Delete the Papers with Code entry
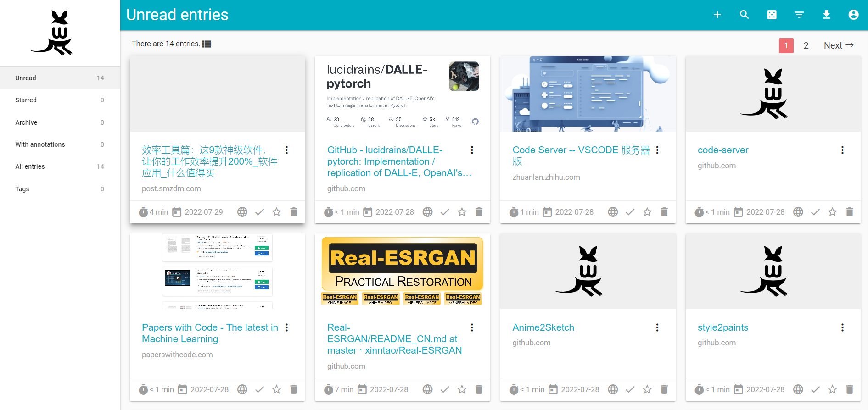The image size is (868, 410). [294, 389]
